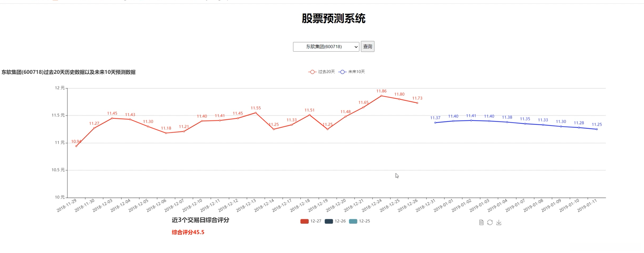644x253 pixels.
Task: Click the 2019-01-07 x-axis date label
Action: pos(515,205)
